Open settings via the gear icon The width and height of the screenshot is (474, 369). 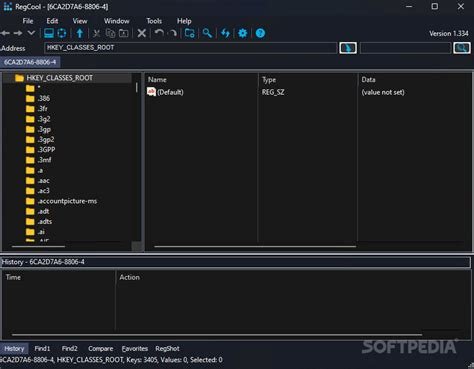[x=243, y=33]
